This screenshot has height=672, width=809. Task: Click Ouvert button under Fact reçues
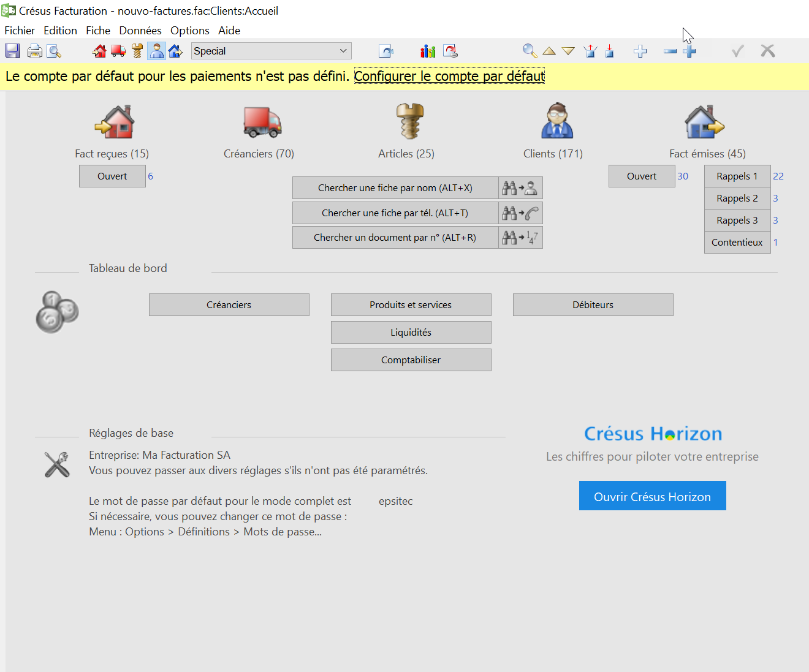click(112, 176)
